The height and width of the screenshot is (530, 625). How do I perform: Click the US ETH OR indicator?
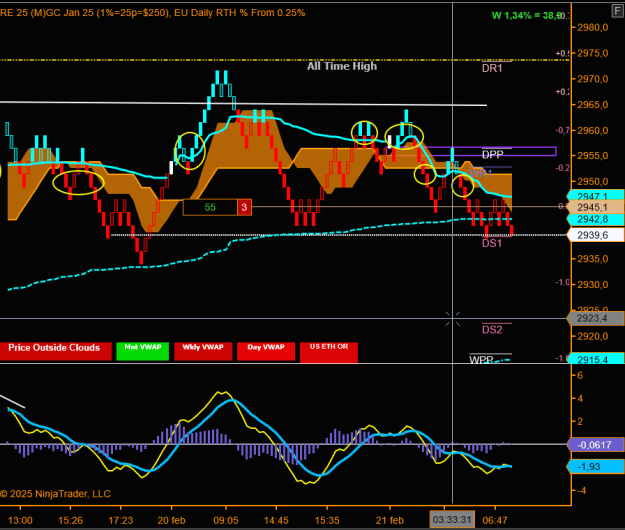click(329, 352)
